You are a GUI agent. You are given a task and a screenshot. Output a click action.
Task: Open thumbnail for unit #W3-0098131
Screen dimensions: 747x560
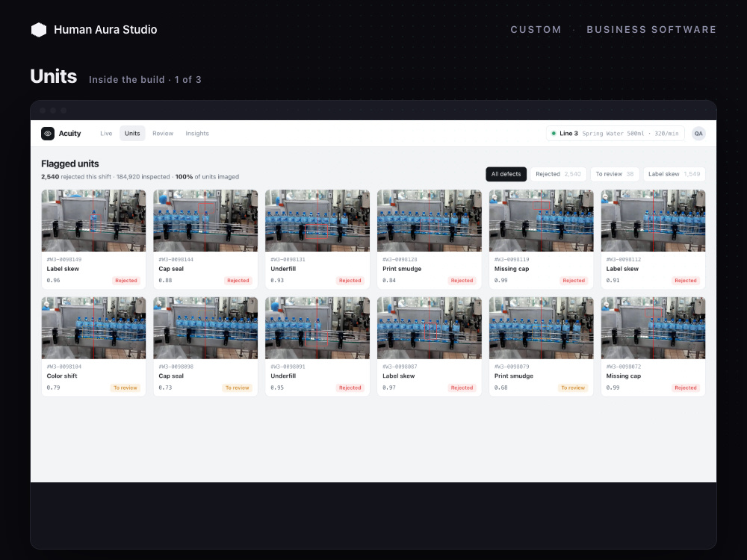317,220
